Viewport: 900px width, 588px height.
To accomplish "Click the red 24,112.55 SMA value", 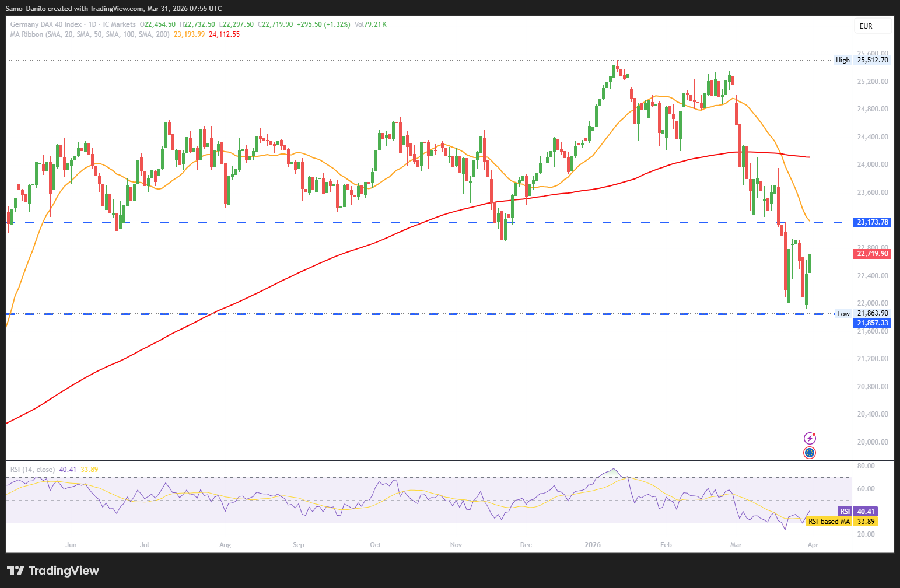I will (x=224, y=34).
